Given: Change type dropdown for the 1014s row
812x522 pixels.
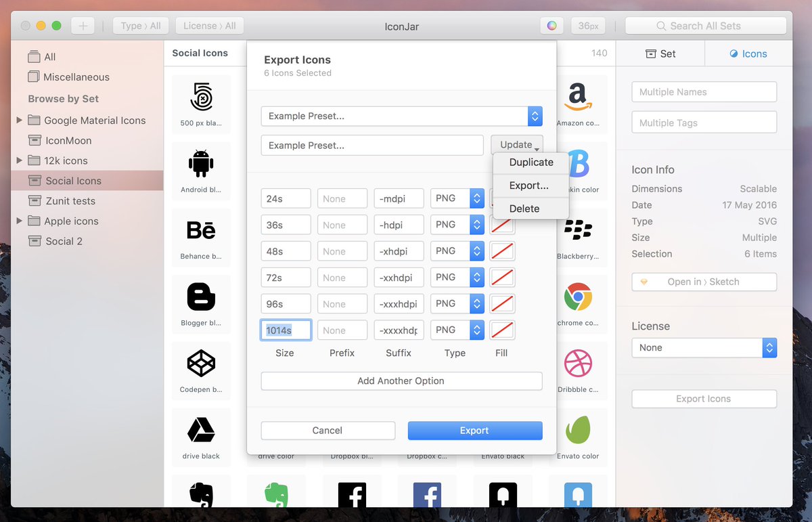Looking at the screenshot, I should click(458, 330).
